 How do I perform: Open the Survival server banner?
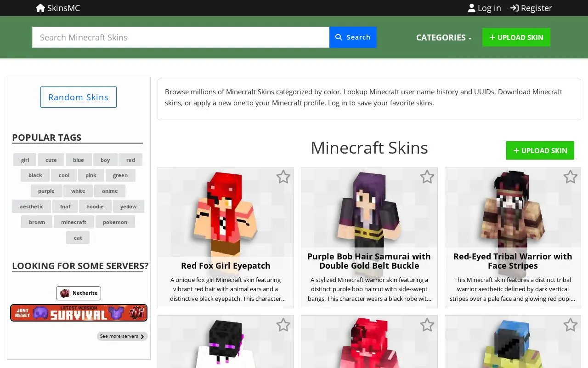click(79, 313)
